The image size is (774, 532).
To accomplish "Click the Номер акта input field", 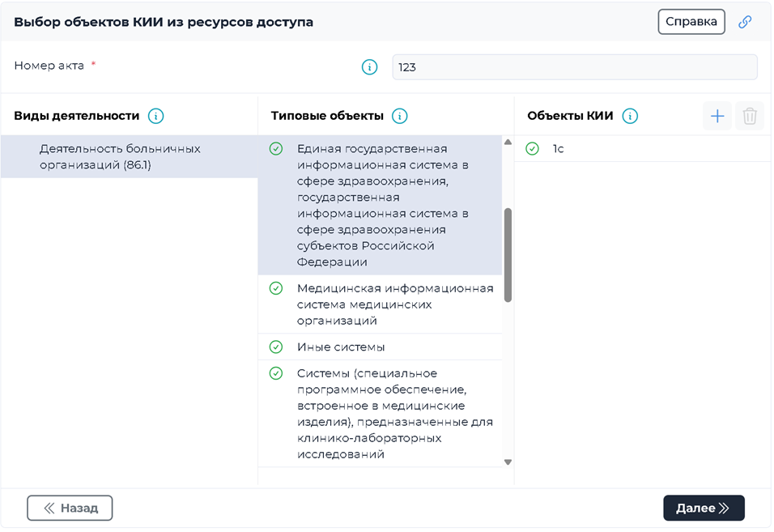I will click(x=574, y=67).
